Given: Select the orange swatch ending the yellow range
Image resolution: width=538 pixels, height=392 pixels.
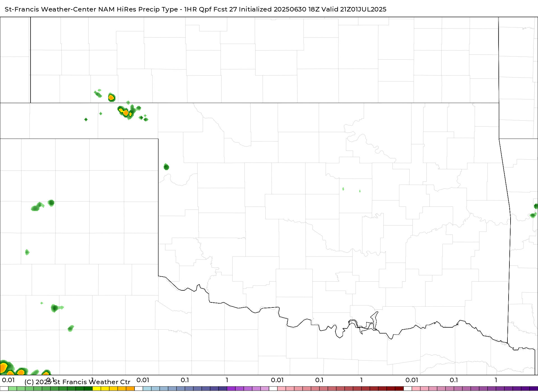Looking at the screenshot, I should (x=130, y=389).
